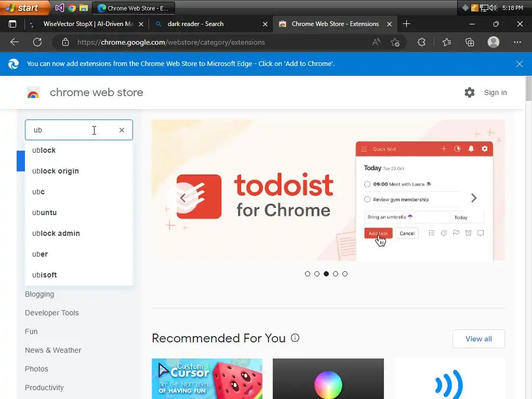Choose the 'ubc' suggestion
532x399 pixels.
coord(79,192)
